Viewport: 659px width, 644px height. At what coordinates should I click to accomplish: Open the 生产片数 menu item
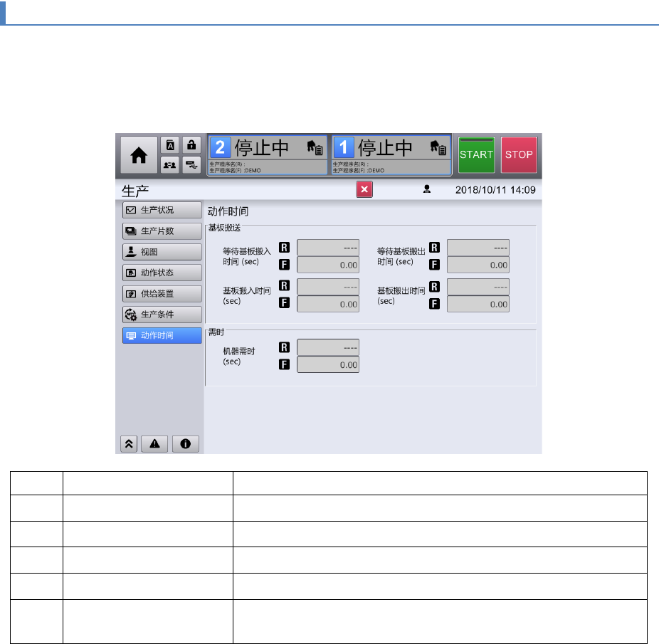[162, 231]
